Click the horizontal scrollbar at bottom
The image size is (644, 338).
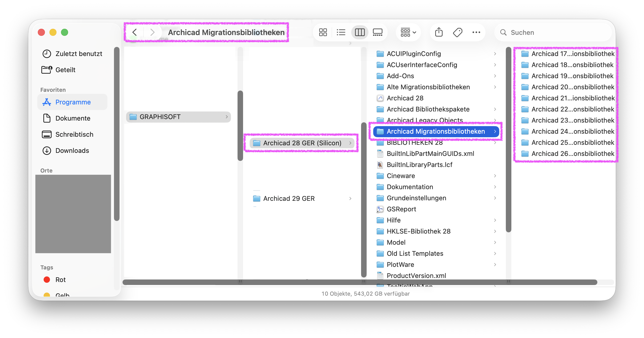click(x=360, y=282)
